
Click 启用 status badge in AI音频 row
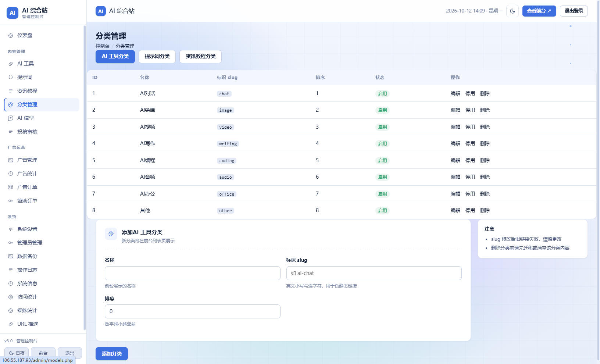tap(382, 177)
